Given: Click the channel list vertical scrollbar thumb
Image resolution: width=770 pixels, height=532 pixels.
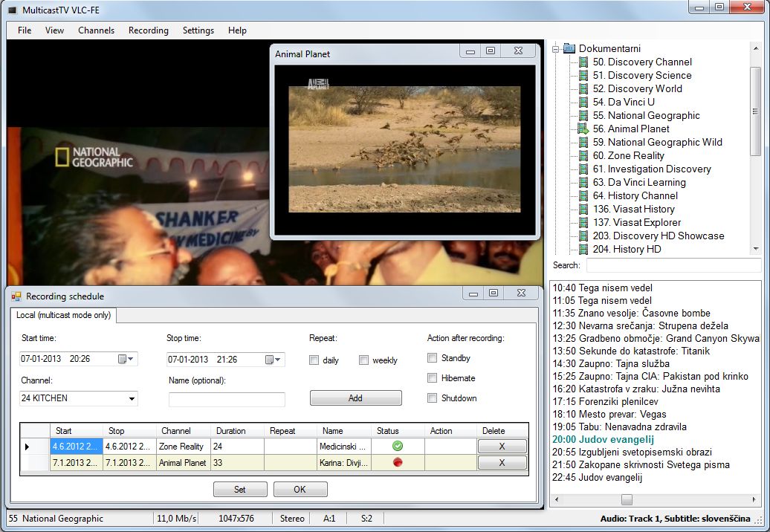Looking at the screenshot, I should point(755,111).
